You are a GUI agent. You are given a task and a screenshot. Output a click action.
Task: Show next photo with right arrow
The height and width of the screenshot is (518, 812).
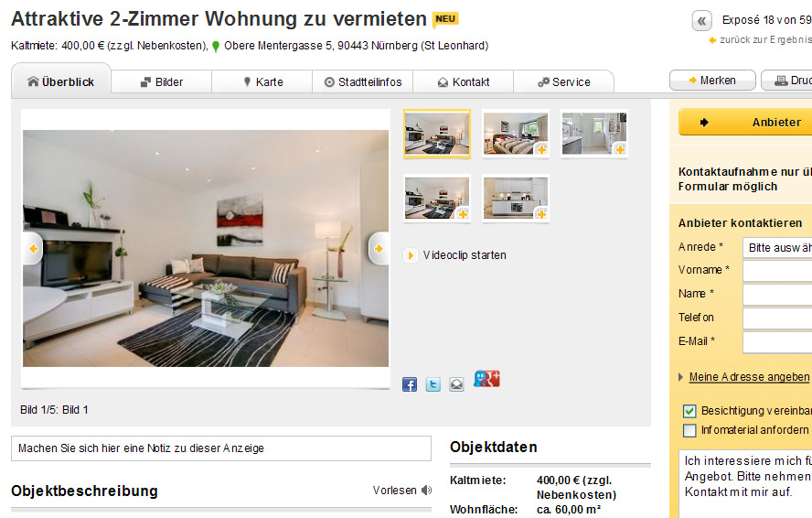pos(379,248)
